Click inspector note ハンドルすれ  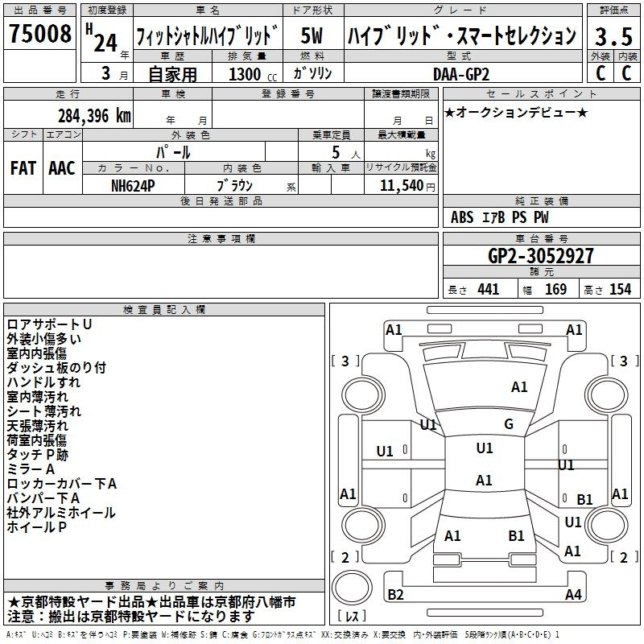click(x=43, y=382)
